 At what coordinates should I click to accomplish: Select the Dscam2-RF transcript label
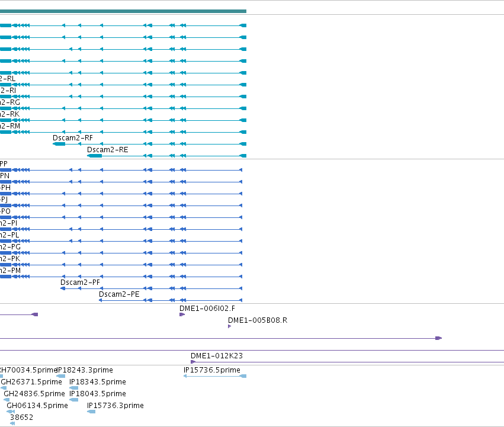73,138
